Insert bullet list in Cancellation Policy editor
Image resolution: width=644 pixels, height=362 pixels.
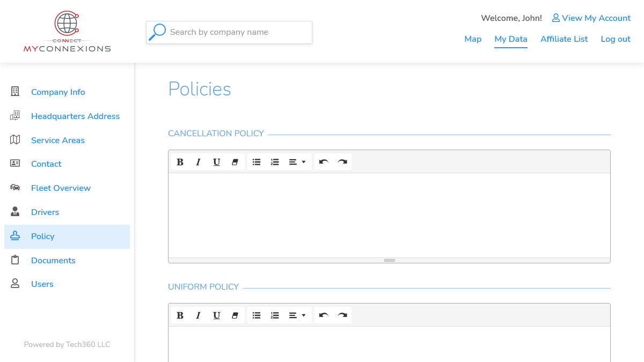(x=257, y=162)
